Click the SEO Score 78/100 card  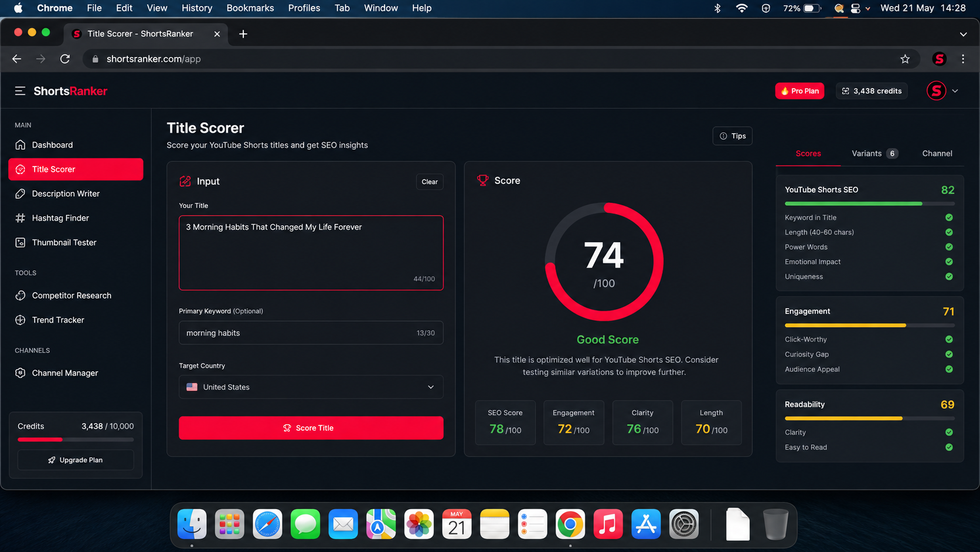505,422
